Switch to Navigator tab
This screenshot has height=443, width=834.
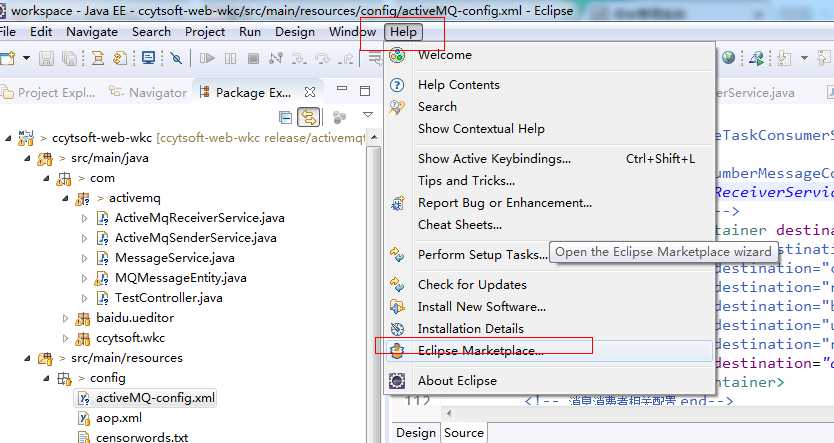tap(148, 93)
